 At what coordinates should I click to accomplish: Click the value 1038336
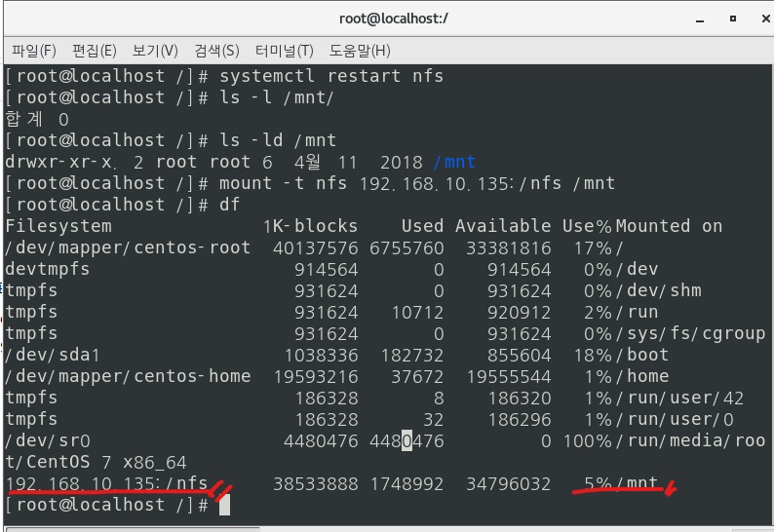pos(321,356)
